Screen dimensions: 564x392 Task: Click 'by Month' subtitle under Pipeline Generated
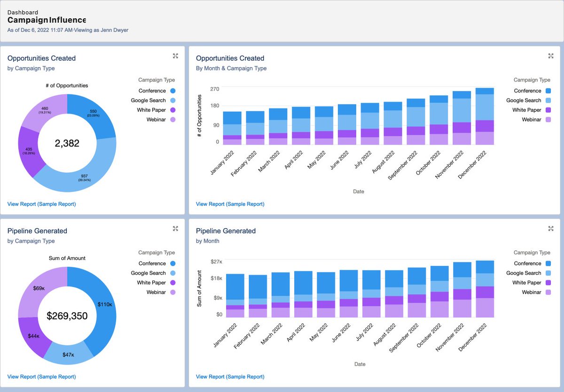(x=208, y=241)
